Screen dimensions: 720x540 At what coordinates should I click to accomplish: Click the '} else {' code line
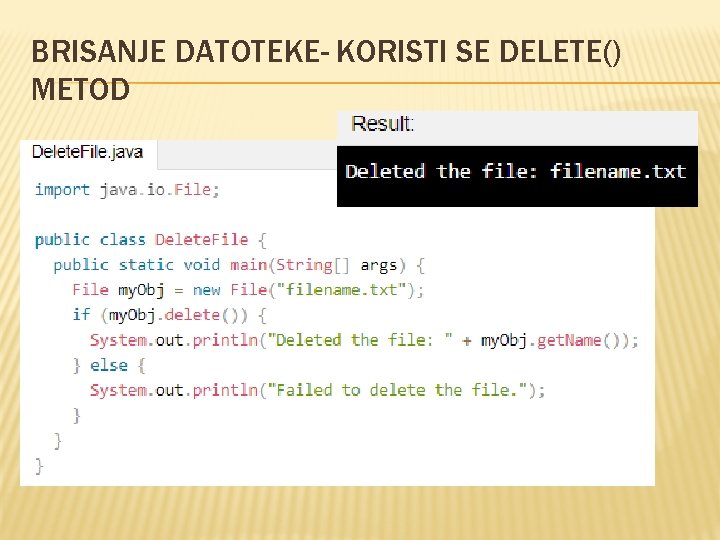pos(109,366)
